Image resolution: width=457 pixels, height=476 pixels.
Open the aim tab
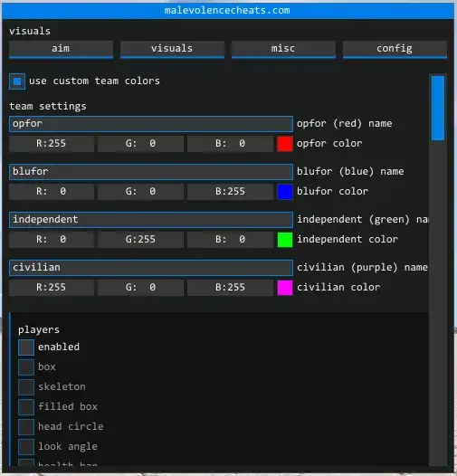[61, 49]
